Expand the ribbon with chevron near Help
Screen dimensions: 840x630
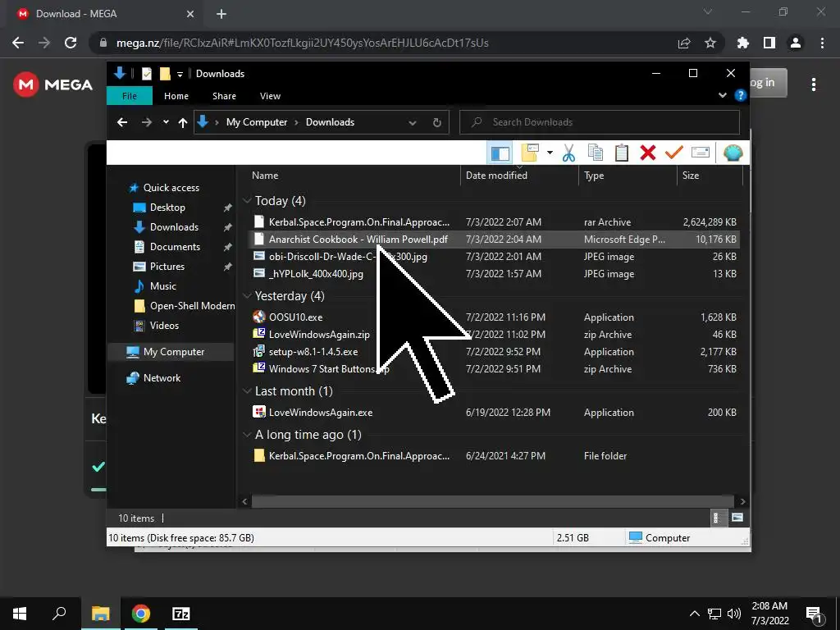(x=722, y=95)
